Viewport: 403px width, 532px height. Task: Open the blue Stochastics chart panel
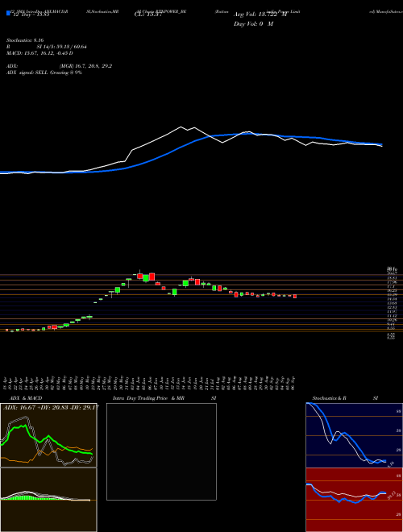tap(354, 435)
